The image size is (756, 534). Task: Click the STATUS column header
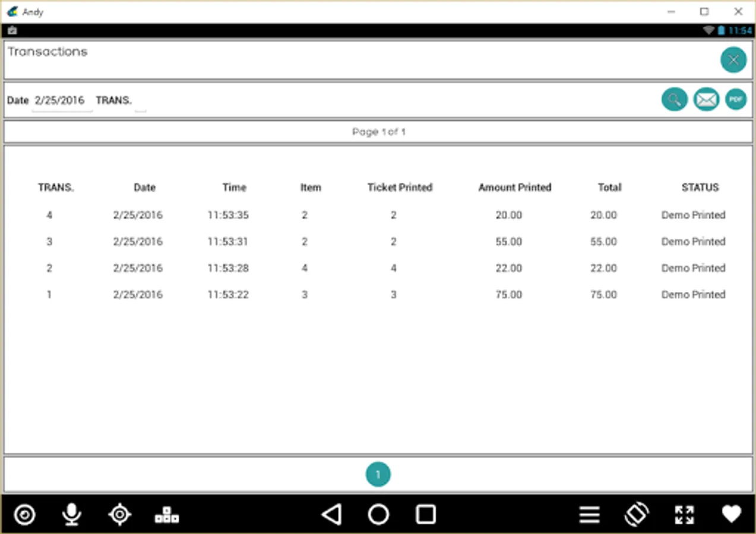click(x=700, y=187)
